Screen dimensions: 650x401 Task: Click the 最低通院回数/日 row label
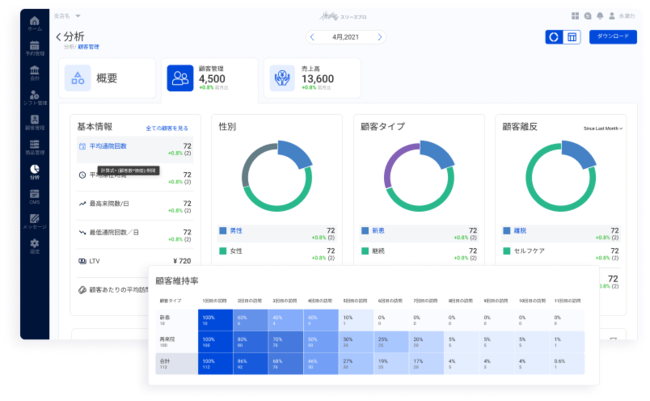[x=114, y=232]
